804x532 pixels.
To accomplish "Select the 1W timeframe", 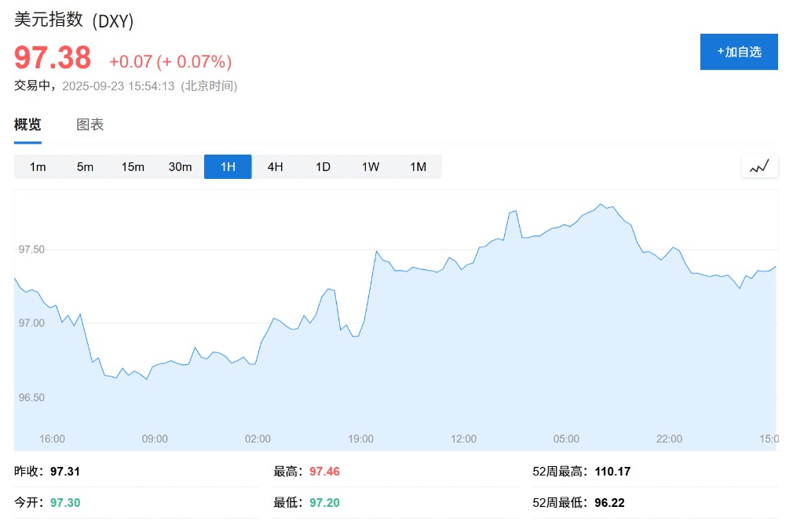I will (x=371, y=166).
